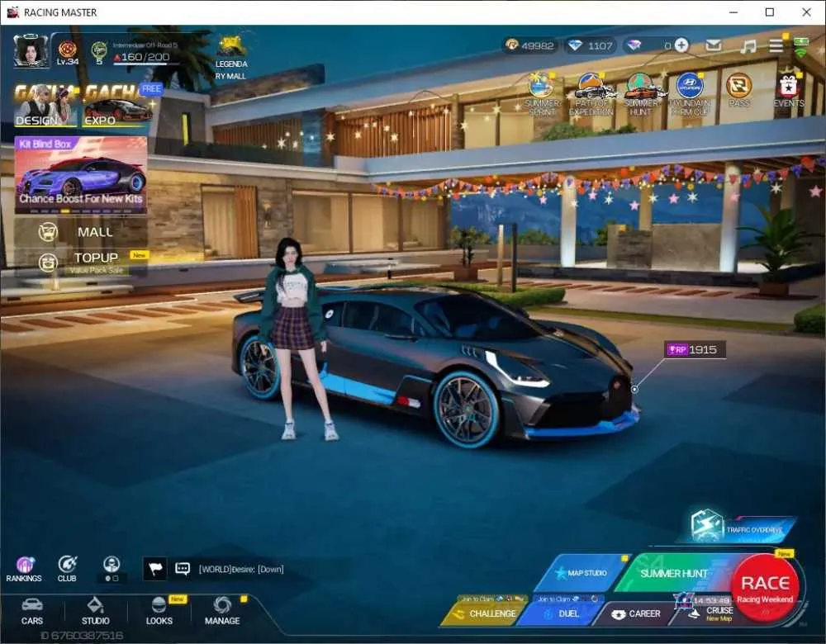Switch to the Manage tab
Screen dimensions: 826x644
[x=222, y=612]
